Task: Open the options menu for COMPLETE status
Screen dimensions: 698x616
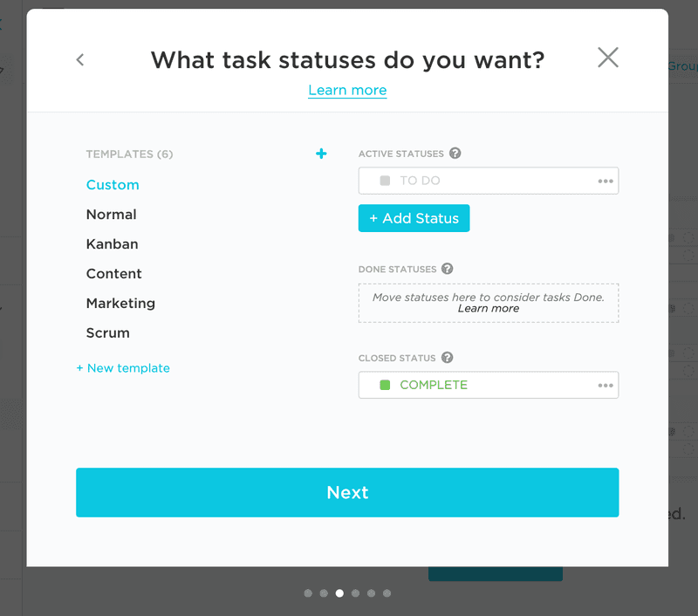Action: point(606,385)
